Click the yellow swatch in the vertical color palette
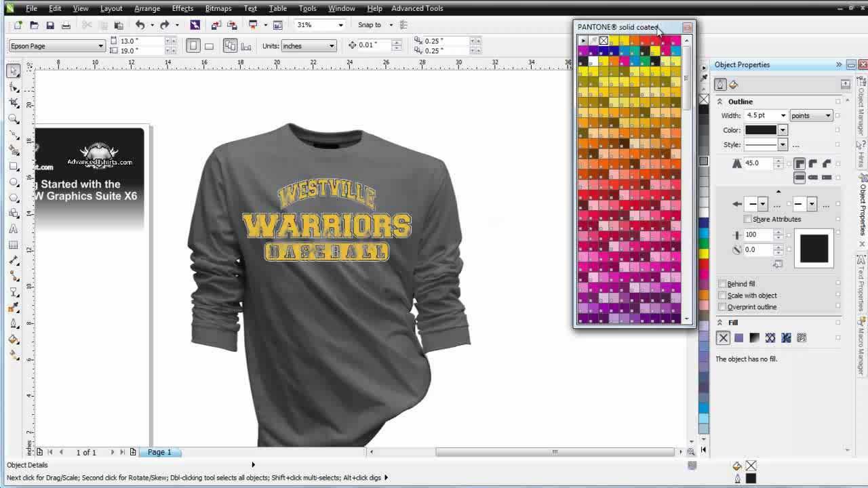Screen dimensions: 868x488 pyautogui.click(x=704, y=253)
